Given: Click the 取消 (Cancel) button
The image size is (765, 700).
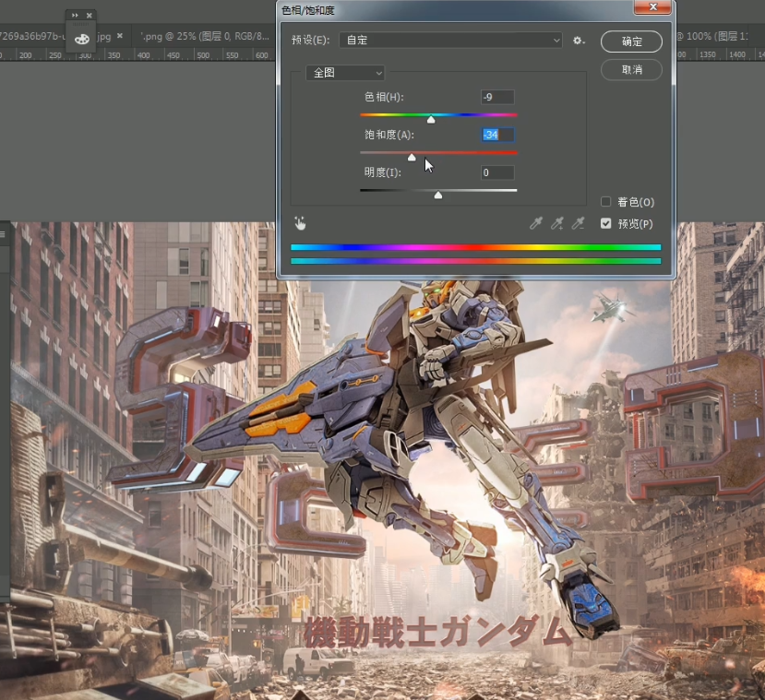Looking at the screenshot, I should pyautogui.click(x=631, y=70).
